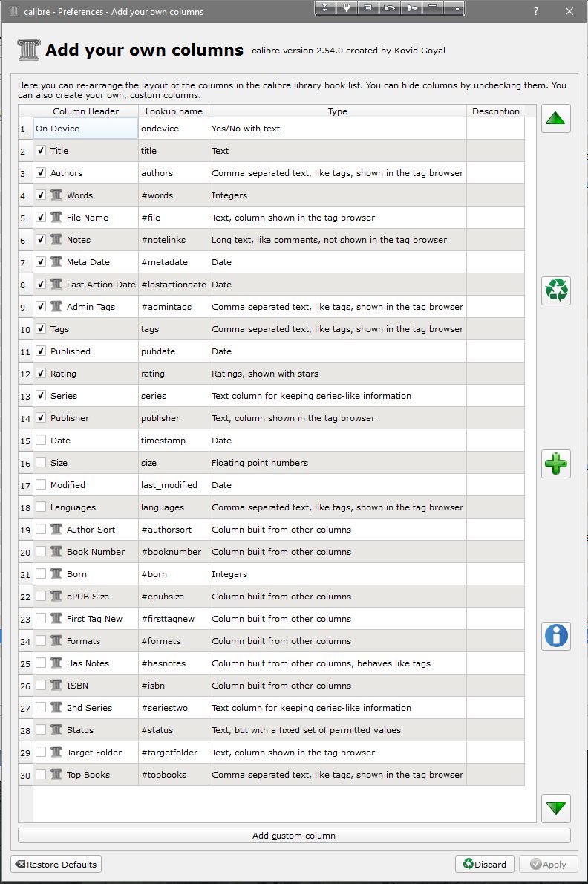Click the double down-arrow icon in title toolbar
588x884 pixels.
point(325,8)
